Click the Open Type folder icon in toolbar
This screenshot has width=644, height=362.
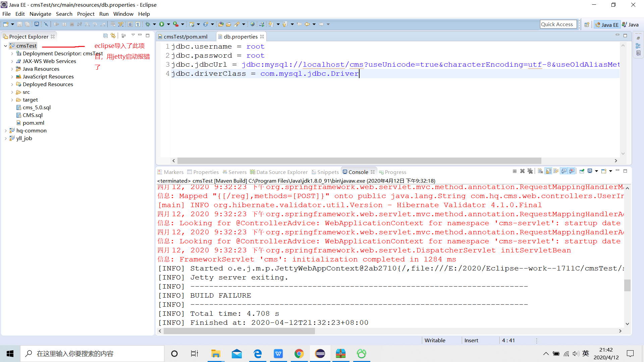click(221, 24)
